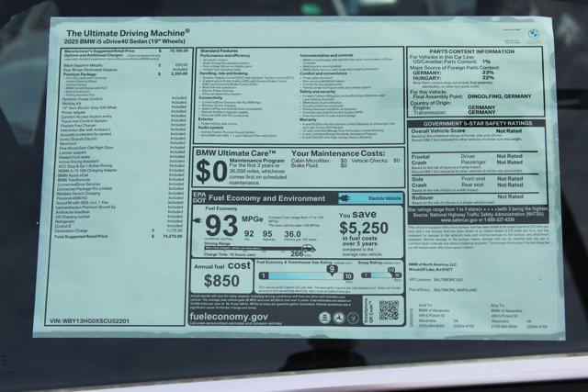Click the "Total Suggested Retail Price" row
The image size is (588, 392).
(119, 237)
